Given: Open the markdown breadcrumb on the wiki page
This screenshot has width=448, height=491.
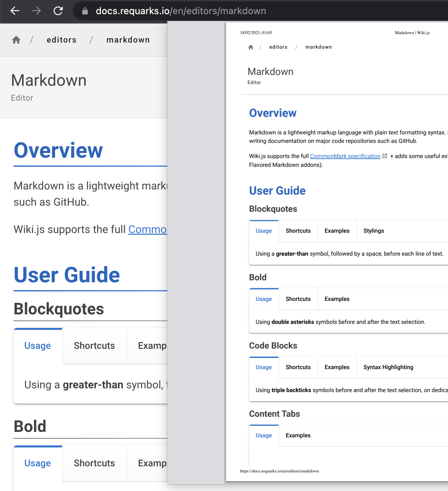Looking at the screenshot, I should pos(128,40).
